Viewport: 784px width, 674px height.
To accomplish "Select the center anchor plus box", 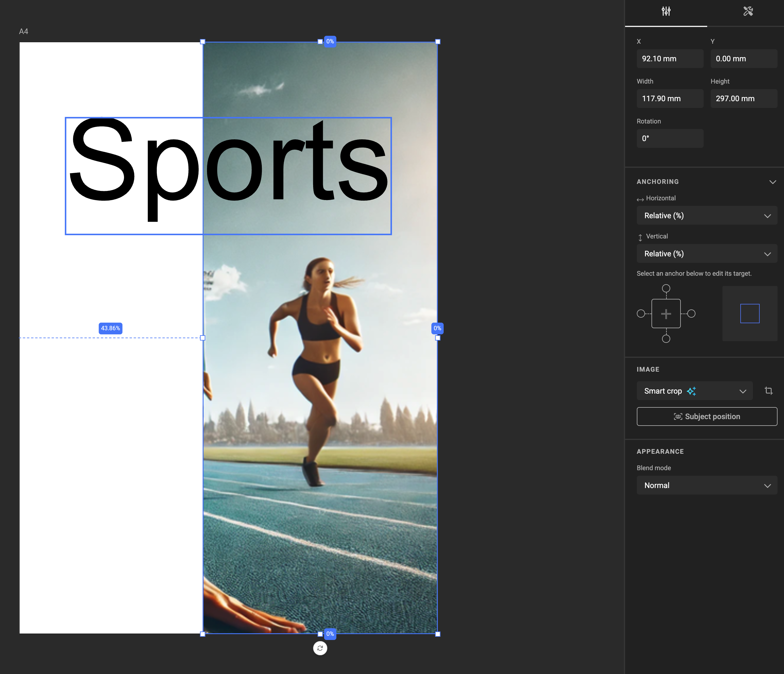I will [x=666, y=313].
